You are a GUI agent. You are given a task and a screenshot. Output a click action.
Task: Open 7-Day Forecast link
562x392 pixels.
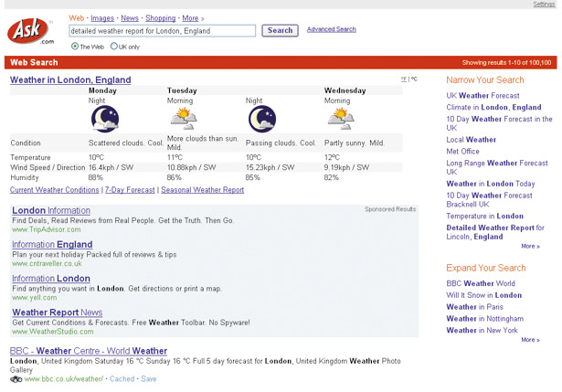pos(130,190)
